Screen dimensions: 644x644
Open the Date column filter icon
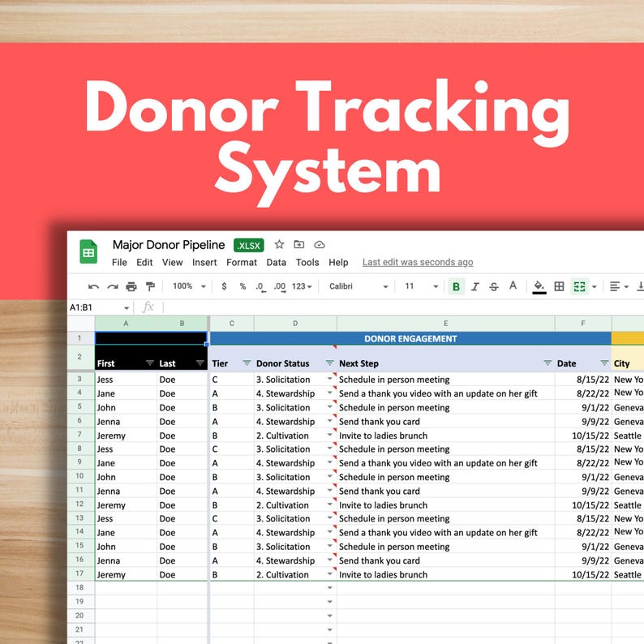604,363
